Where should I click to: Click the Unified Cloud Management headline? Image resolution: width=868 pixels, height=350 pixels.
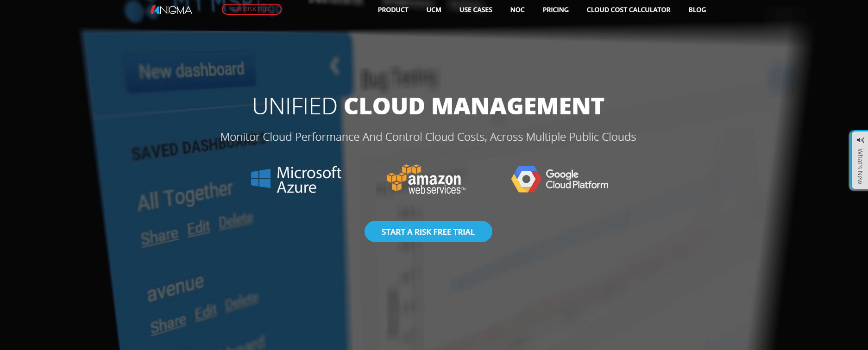[428, 106]
